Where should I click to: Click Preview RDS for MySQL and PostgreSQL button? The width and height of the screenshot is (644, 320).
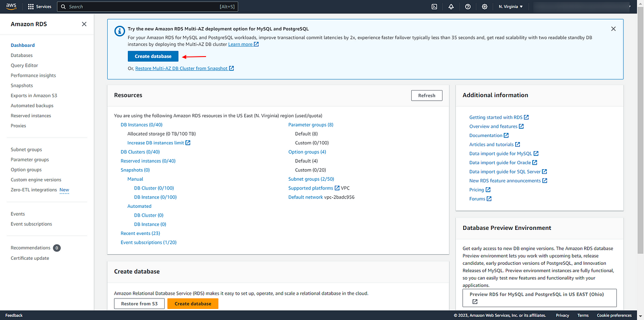(x=539, y=297)
